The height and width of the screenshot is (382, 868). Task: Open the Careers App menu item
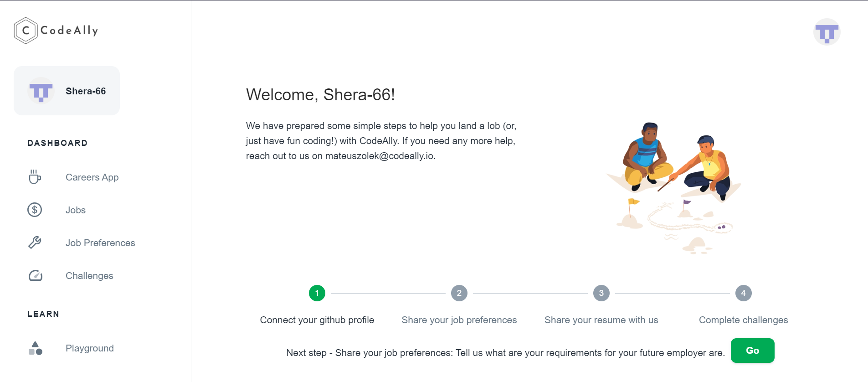tap(92, 177)
